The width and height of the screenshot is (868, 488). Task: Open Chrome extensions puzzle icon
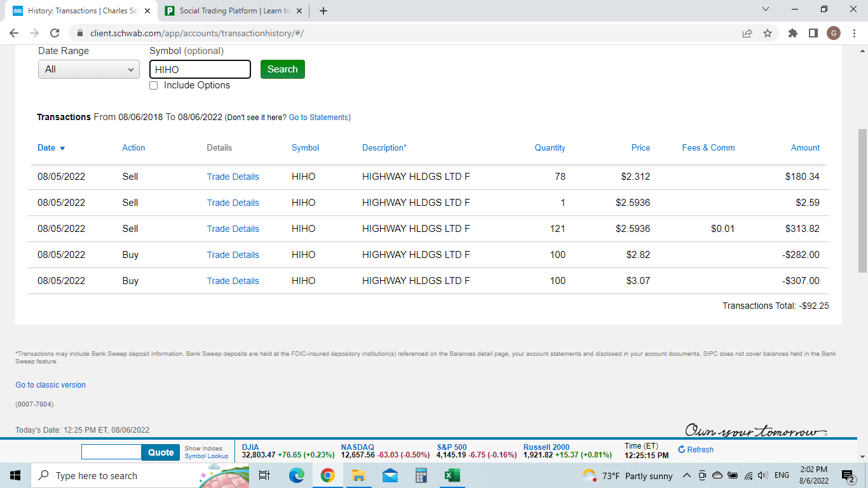tap(792, 33)
